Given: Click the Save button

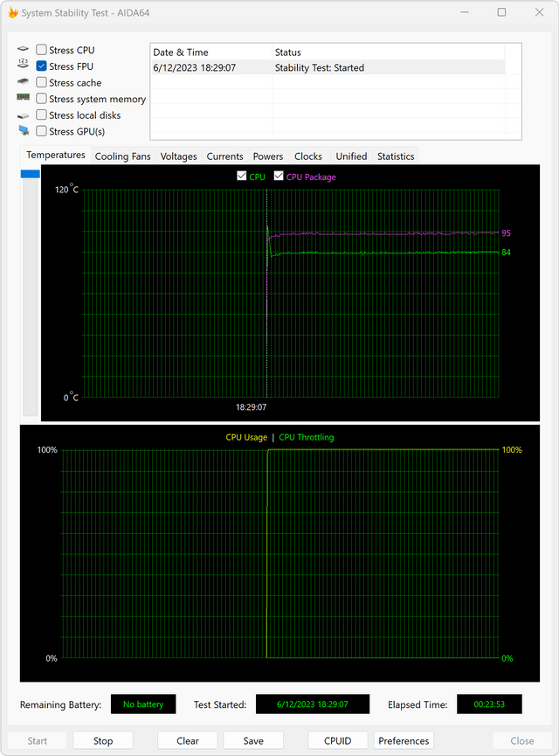Looking at the screenshot, I should pyautogui.click(x=253, y=740).
